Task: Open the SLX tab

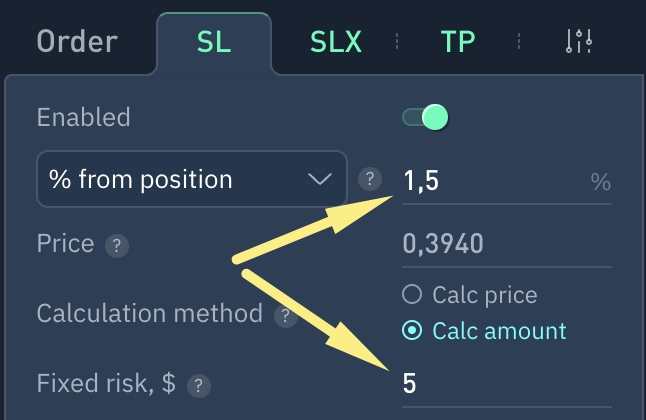Action: point(336,42)
